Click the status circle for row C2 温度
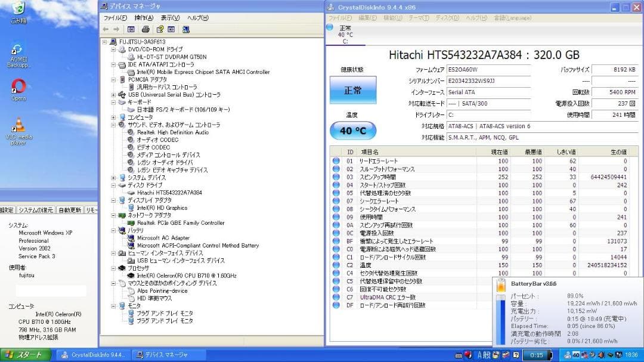 pyautogui.click(x=336, y=265)
